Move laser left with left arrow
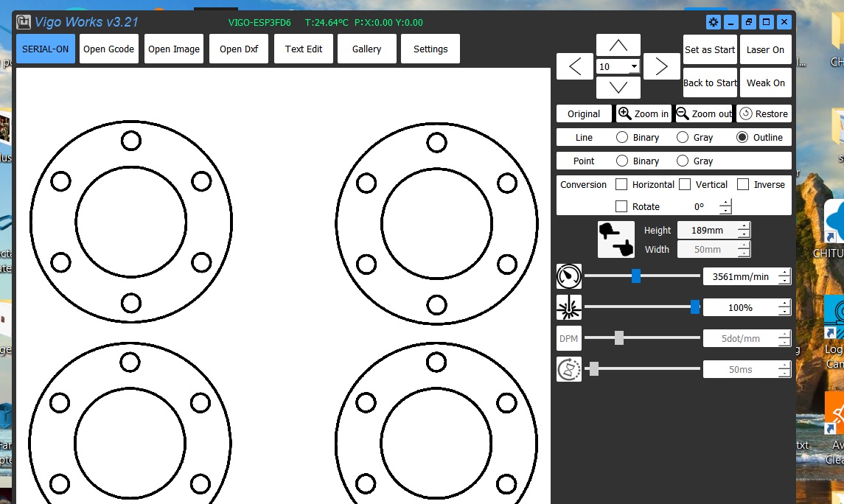The width and height of the screenshot is (844, 504). pyautogui.click(x=575, y=67)
